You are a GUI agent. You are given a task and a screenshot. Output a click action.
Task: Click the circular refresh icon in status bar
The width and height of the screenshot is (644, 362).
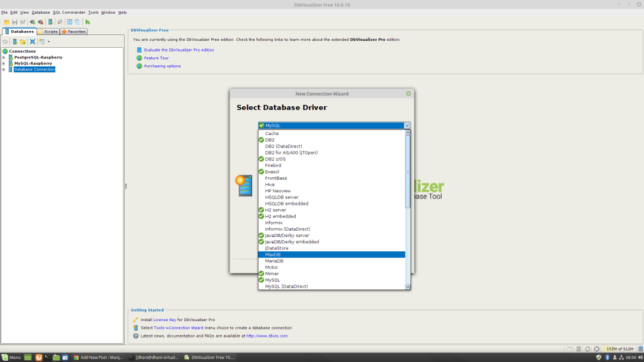tap(588, 349)
